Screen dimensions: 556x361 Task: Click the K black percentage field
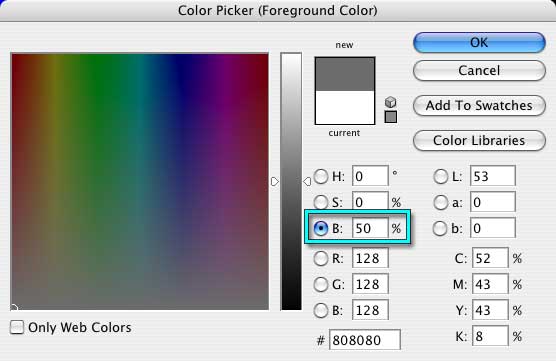pyautogui.click(x=490, y=336)
